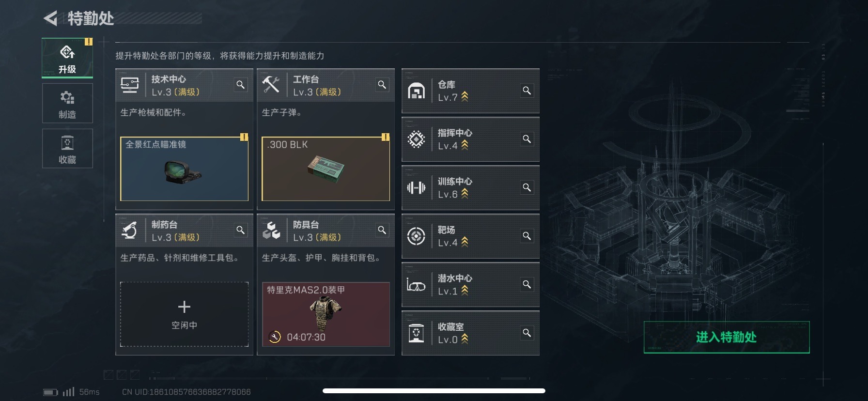Click the 潜水中心 diving goggles icon

pos(416,285)
